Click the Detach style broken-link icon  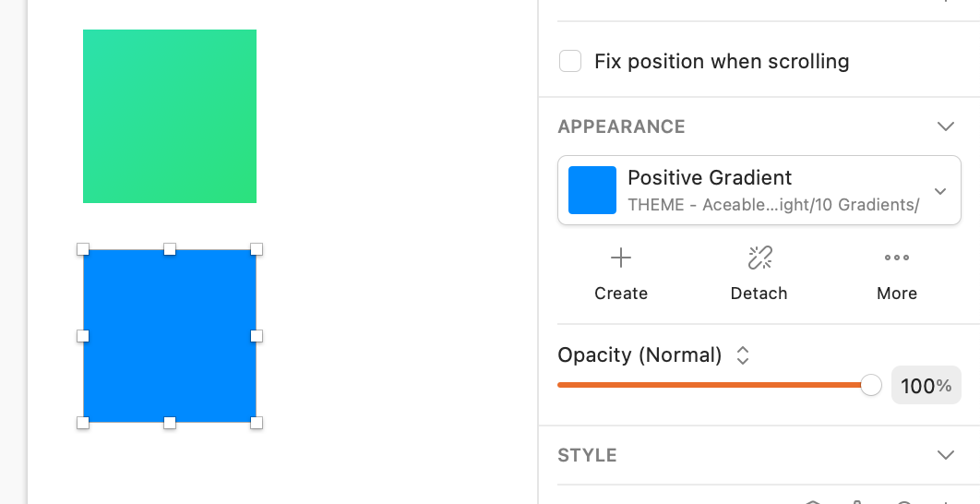pos(759,258)
